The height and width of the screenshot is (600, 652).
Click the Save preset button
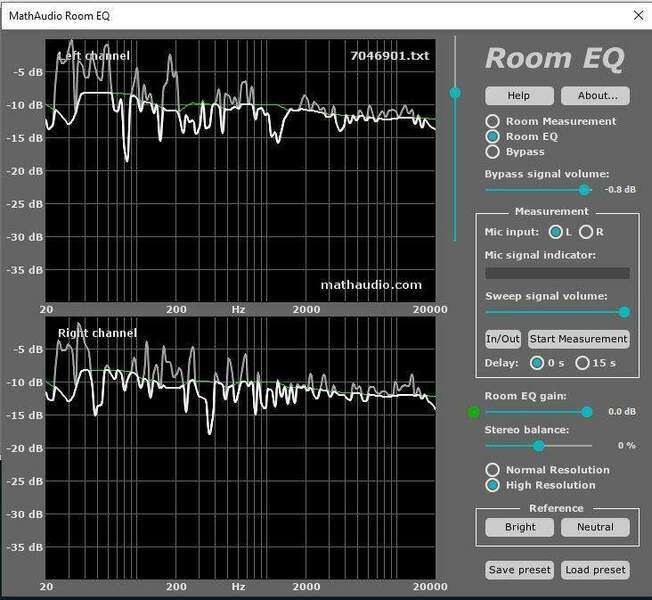pos(519,570)
